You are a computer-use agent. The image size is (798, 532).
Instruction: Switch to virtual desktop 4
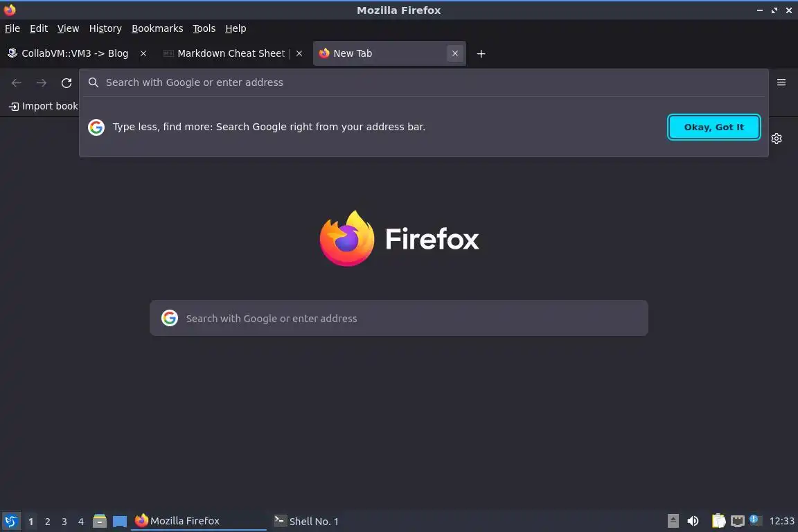pos(81,522)
